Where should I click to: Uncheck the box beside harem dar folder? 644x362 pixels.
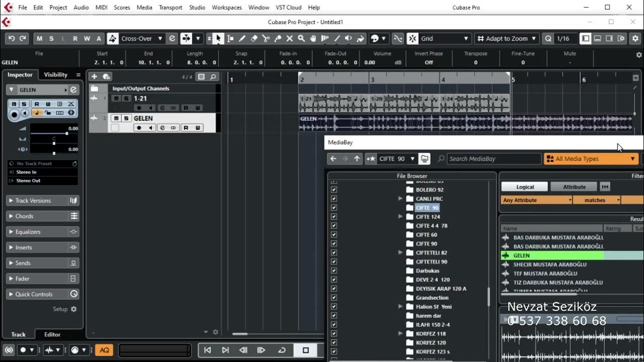click(x=334, y=316)
